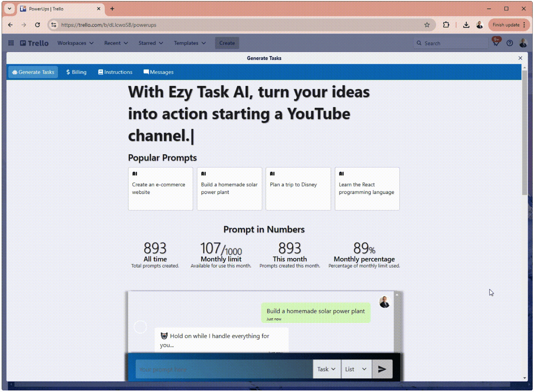Screen dimensions: 534x392
Task: Select the Create an e-commerce website prompt
Action: pyautogui.click(x=161, y=189)
